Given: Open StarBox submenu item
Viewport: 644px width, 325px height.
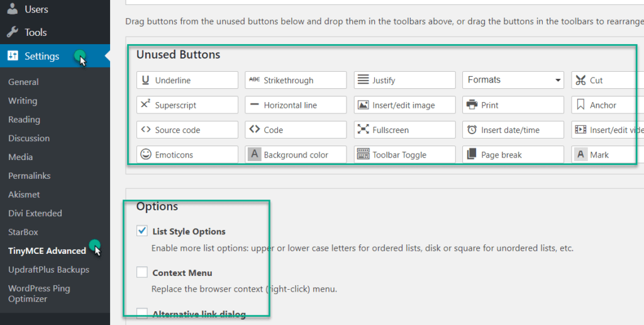Looking at the screenshot, I should [x=23, y=232].
